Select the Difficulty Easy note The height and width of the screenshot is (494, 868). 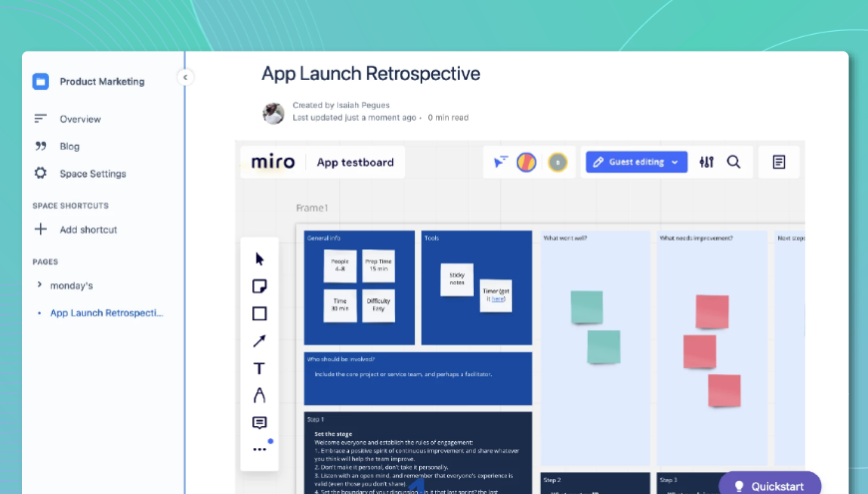point(379,305)
